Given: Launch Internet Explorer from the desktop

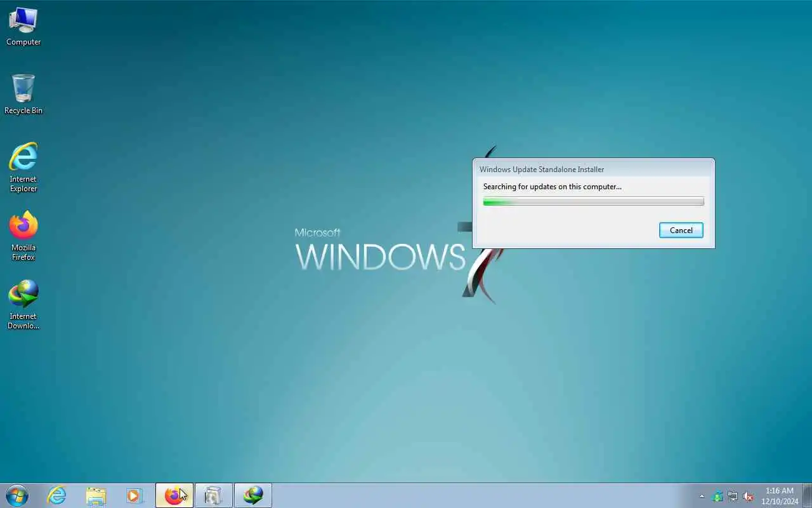Looking at the screenshot, I should pos(23,168).
